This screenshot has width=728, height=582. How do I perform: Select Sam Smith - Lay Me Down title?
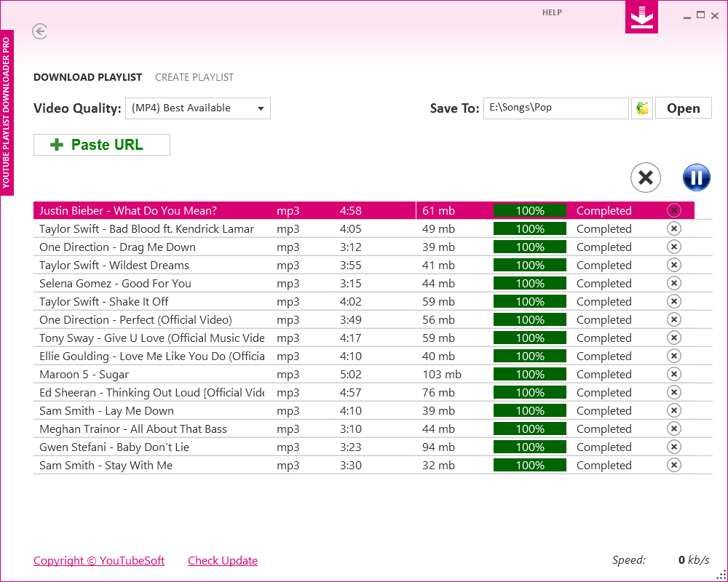point(106,411)
